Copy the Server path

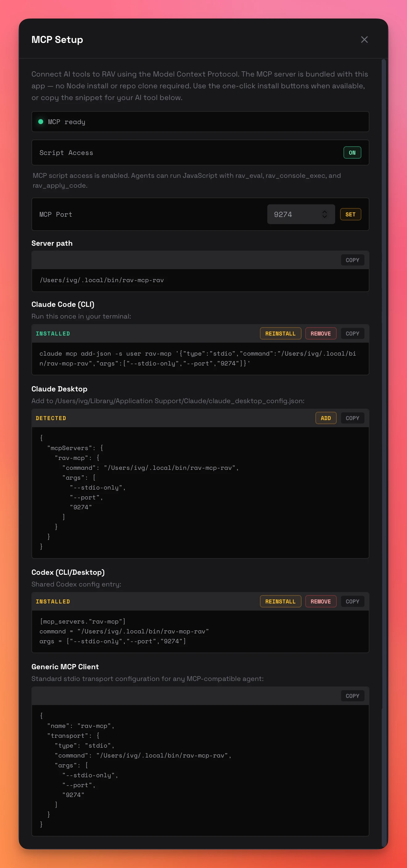point(352,260)
